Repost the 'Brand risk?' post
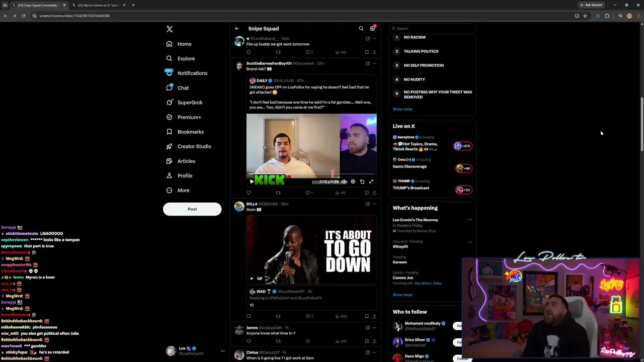644x362 pixels. pyautogui.click(x=278, y=193)
